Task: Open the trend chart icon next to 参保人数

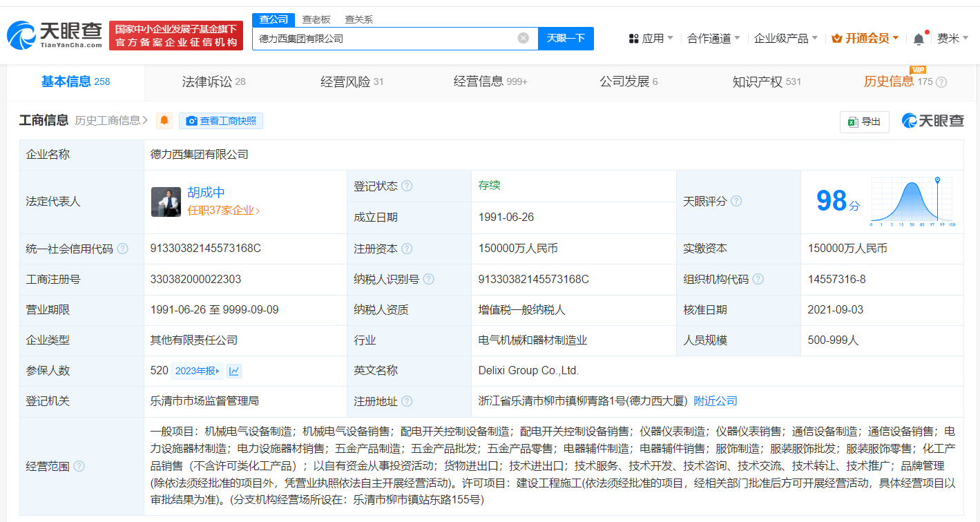Action: pos(234,371)
